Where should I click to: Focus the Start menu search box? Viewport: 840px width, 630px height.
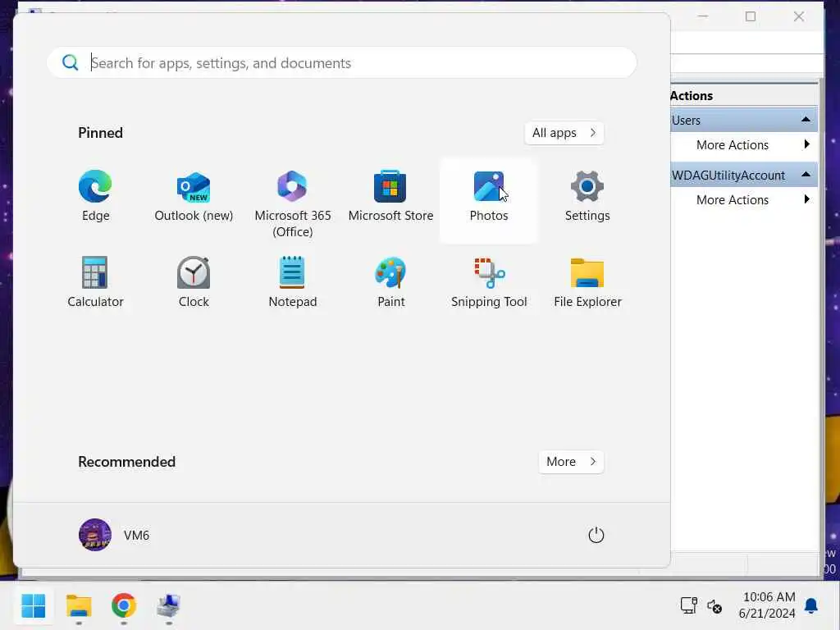point(342,62)
